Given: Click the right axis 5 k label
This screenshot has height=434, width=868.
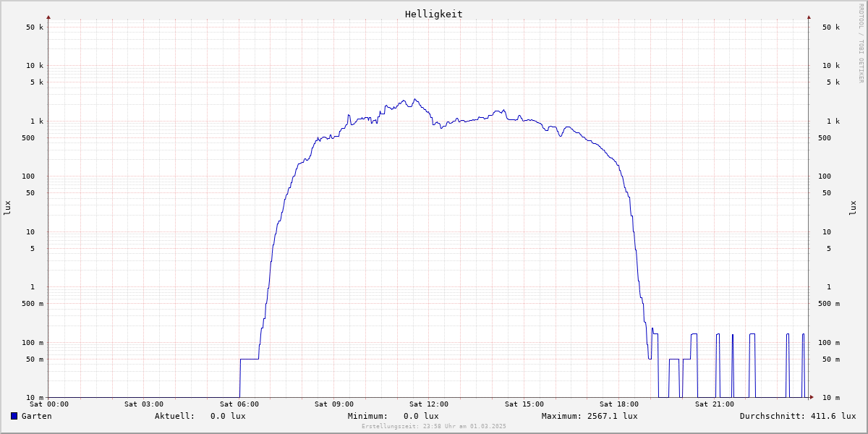Looking at the screenshot, I should click(833, 82).
